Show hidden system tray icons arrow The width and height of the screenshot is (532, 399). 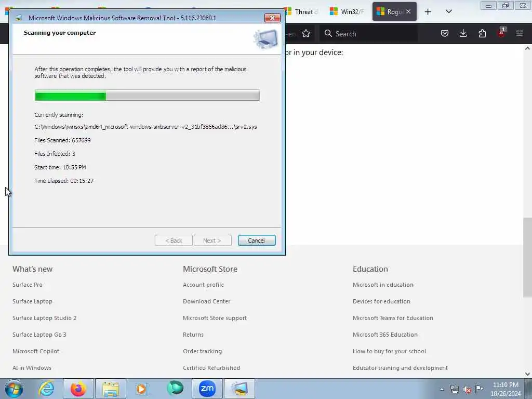tap(442, 389)
